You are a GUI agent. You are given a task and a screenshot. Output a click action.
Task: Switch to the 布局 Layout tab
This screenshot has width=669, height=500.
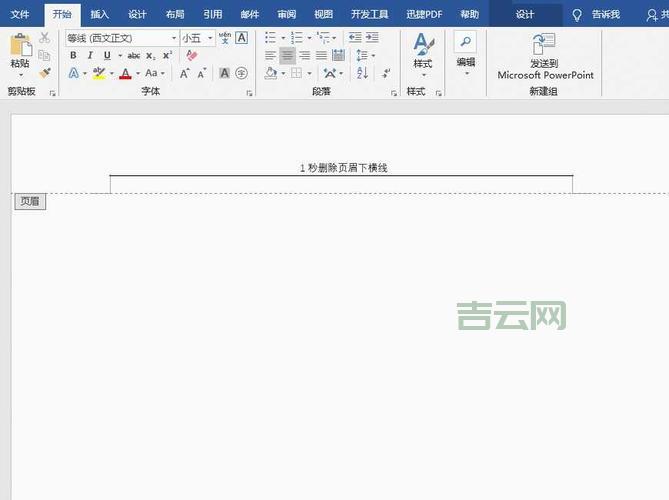point(175,15)
